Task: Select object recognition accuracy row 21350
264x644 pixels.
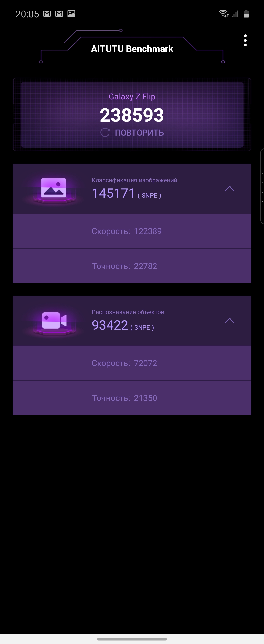Action: 132,398
